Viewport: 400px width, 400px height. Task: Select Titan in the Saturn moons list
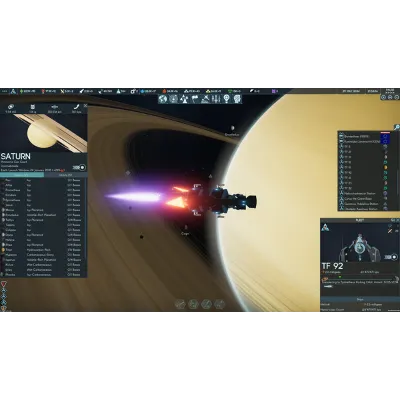(42, 250)
